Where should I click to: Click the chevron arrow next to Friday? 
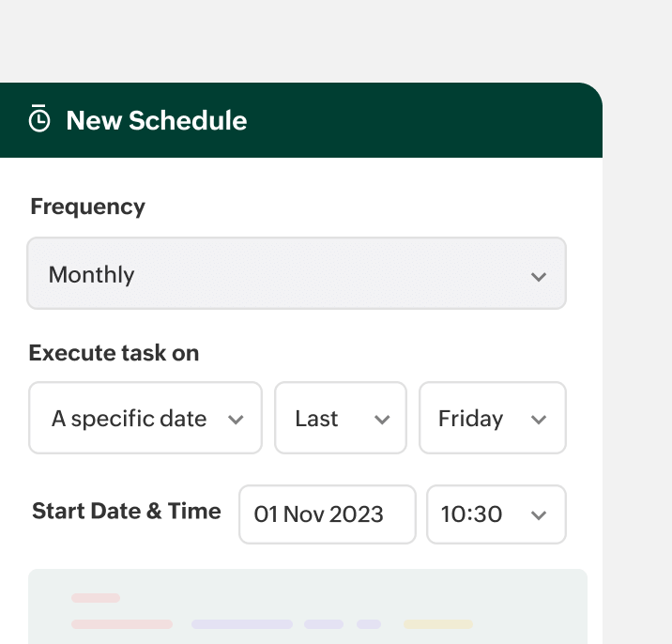pyautogui.click(x=539, y=420)
